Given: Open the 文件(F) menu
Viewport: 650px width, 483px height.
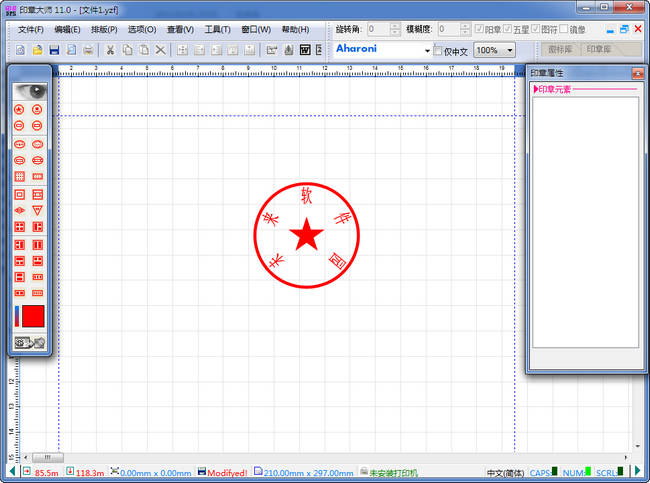Looking at the screenshot, I should pyautogui.click(x=31, y=30).
